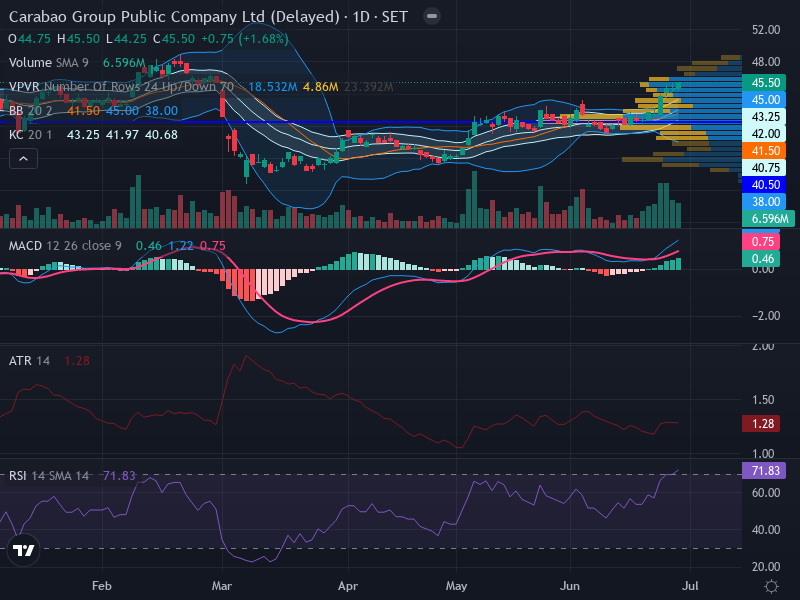Click the 40.50 dark blue price label
This screenshot has height=600, width=800.
pyautogui.click(x=764, y=185)
